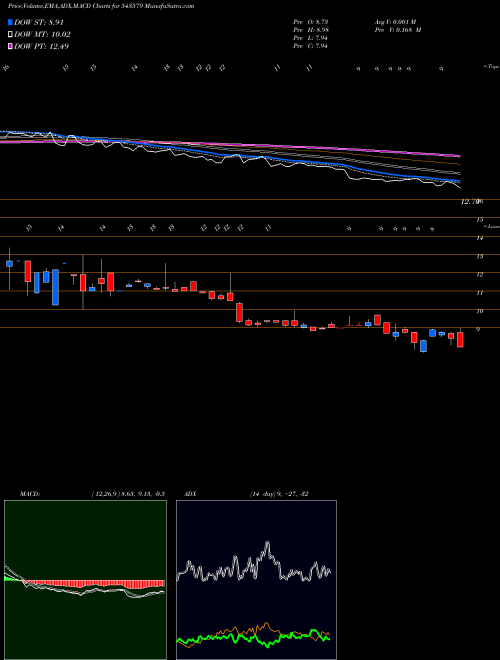The image size is (500, 660).
Task: Click the '<Lows' marker label
Action: tap(491, 226)
